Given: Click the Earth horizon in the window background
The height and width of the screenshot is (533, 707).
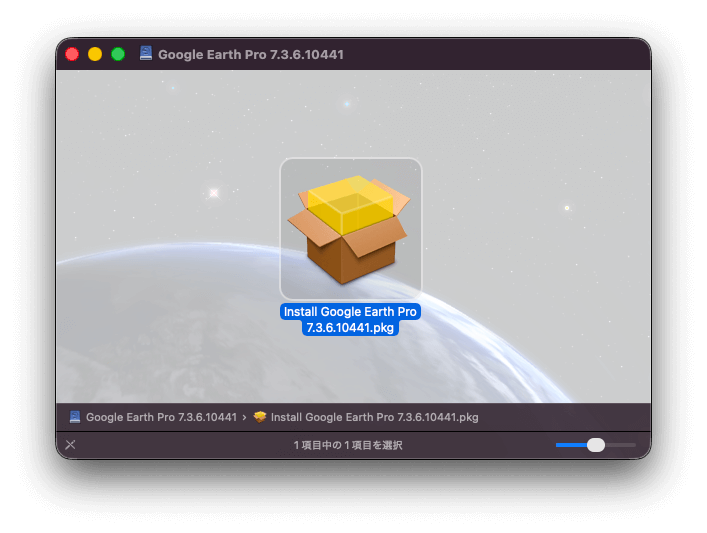Looking at the screenshot, I should click(150, 260).
